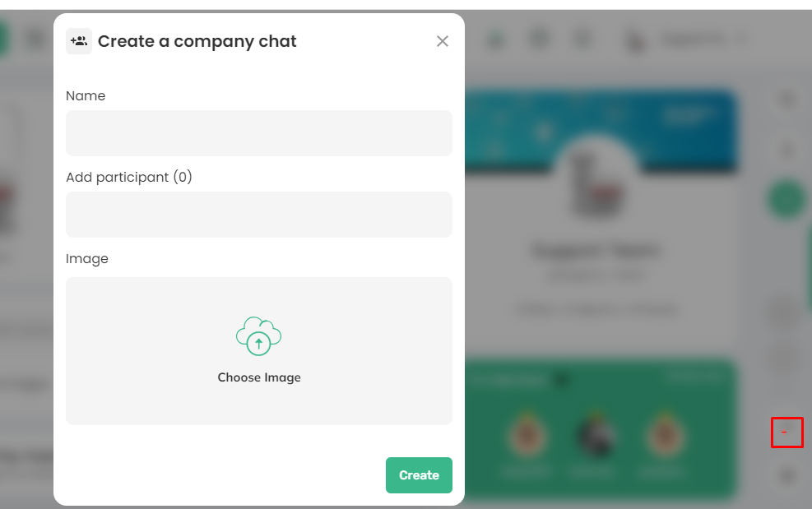Click the blurred green icon in top bar
Viewport: 812px width, 509px height.
pyautogui.click(x=495, y=39)
